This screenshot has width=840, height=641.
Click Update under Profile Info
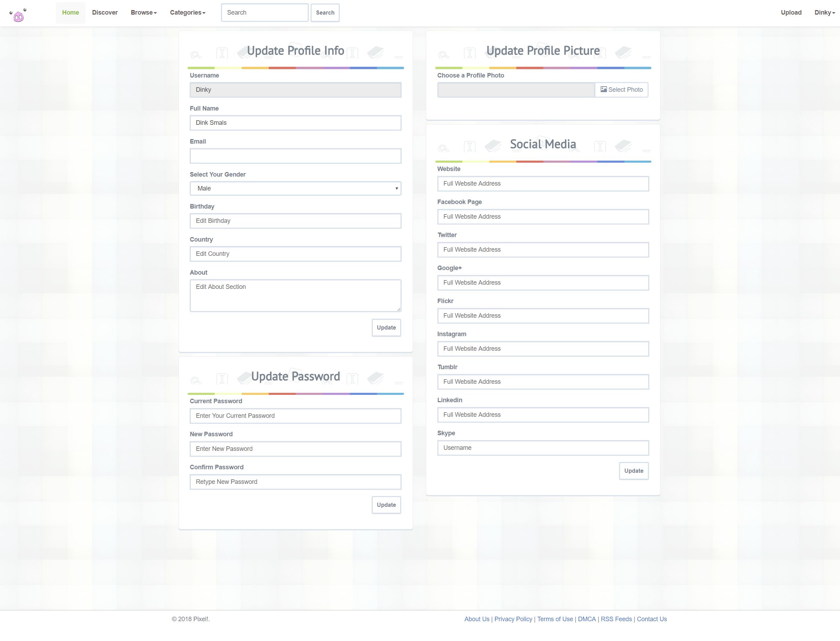(386, 328)
